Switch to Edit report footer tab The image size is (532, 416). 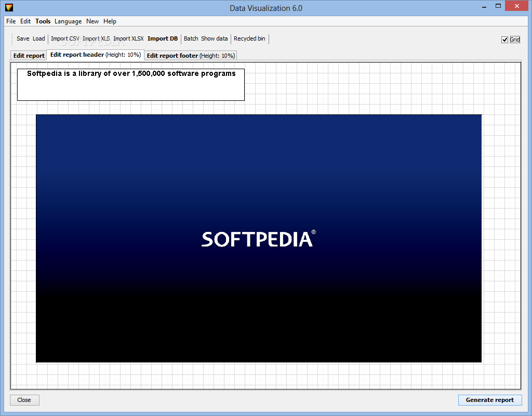click(x=191, y=56)
